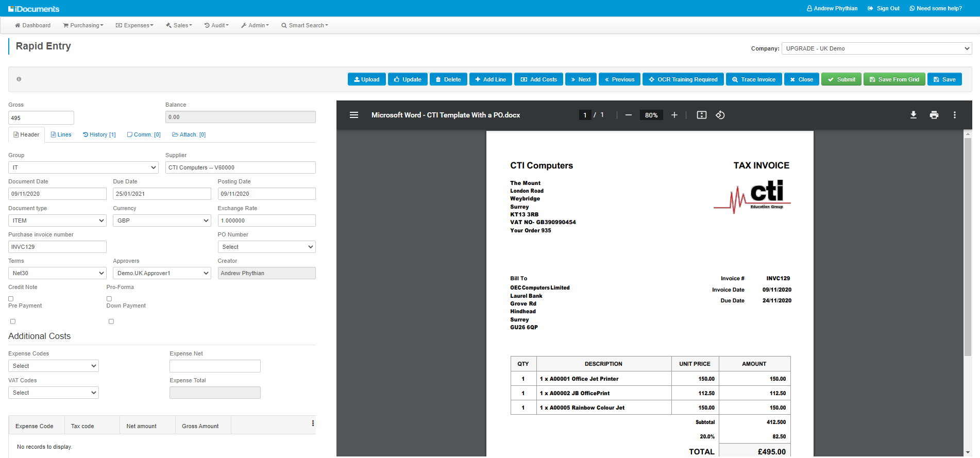This screenshot has height=458, width=980.
Task: Open the Currency dropdown
Action: pyautogui.click(x=162, y=220)
